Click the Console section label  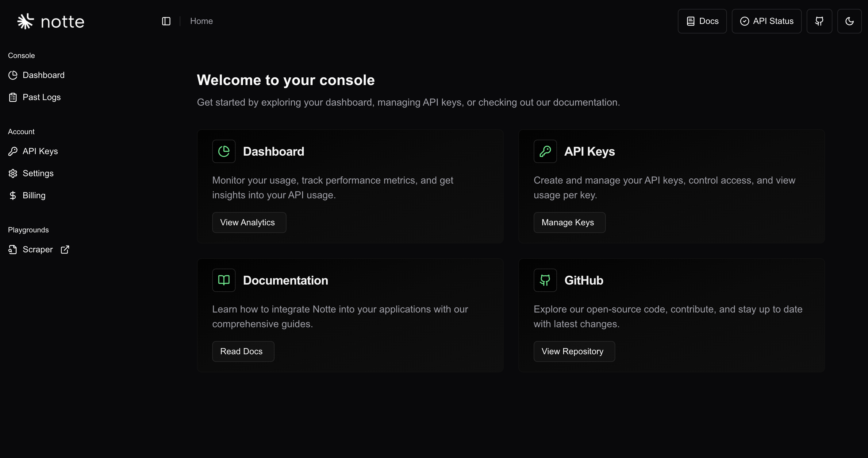click(x=21, y=56)
